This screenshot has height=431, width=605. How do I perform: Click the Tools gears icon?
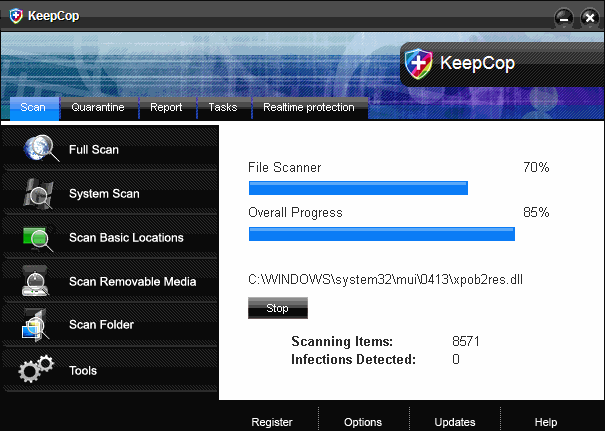[36, 369]
